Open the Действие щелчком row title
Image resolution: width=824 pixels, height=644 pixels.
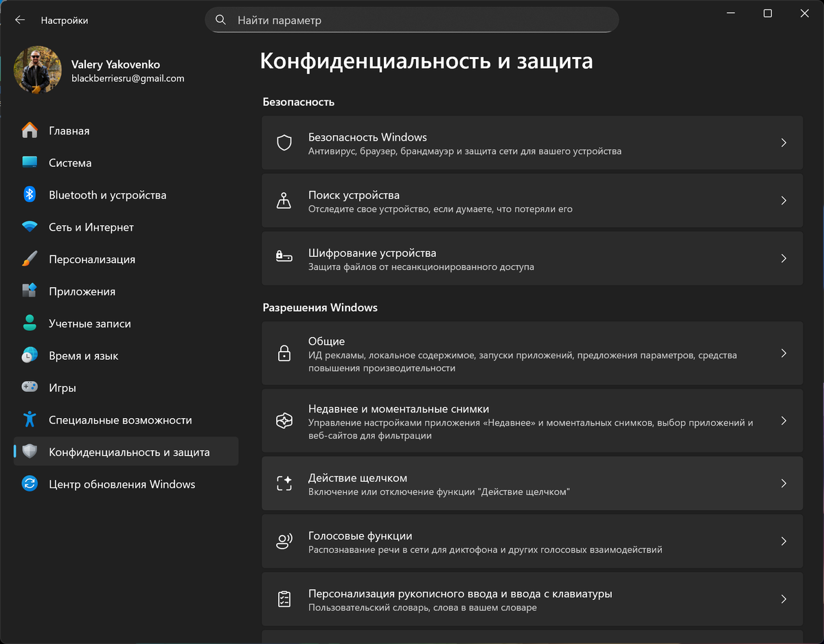tap(358, 478)
